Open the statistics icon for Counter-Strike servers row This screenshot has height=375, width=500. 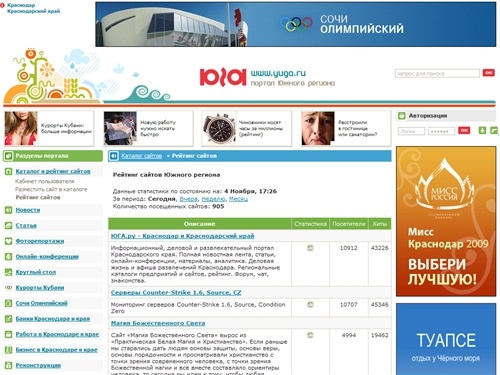pos(310,304)
